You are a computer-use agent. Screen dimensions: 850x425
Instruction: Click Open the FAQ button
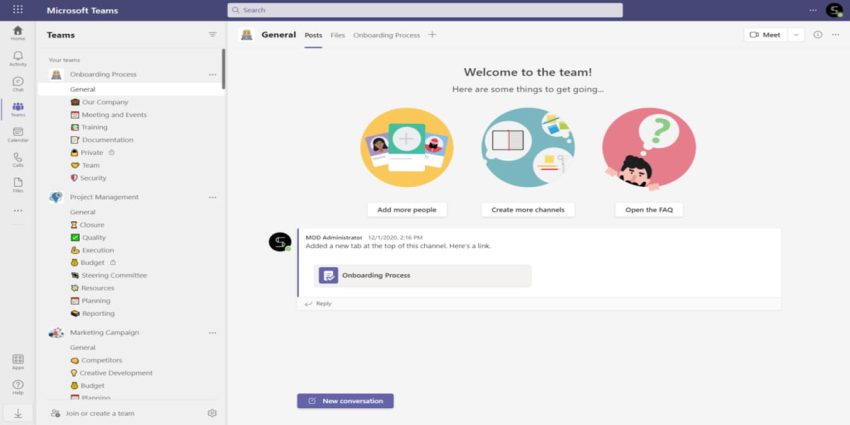pos(649,210)
